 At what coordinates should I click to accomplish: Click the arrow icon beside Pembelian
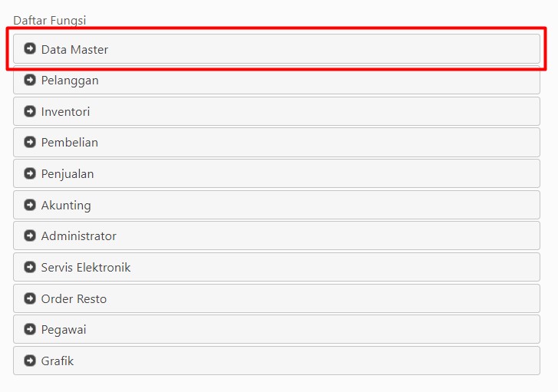click(30, 142)
